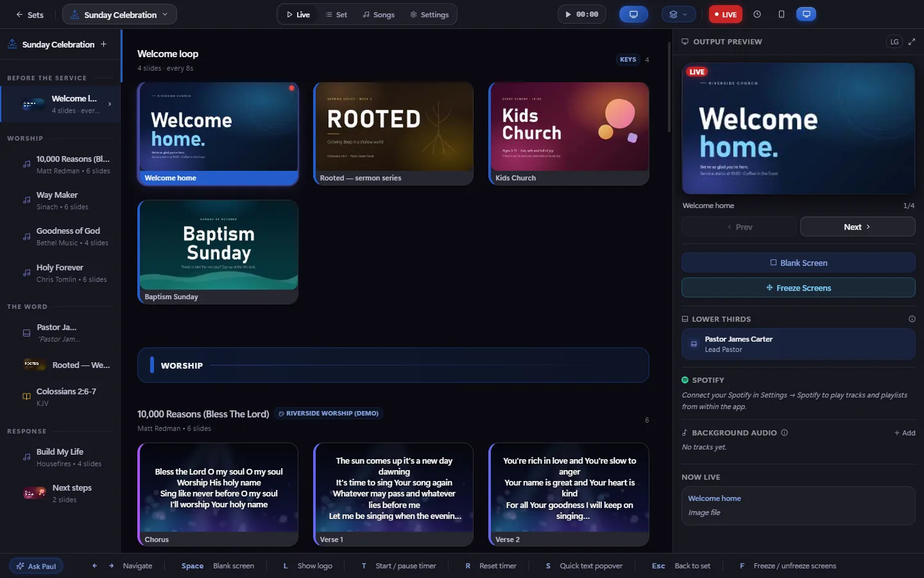Start the 00:00 timer
The width and height of the screenshot is (924, 578).
pyautogui.click(x=581, y=14)
